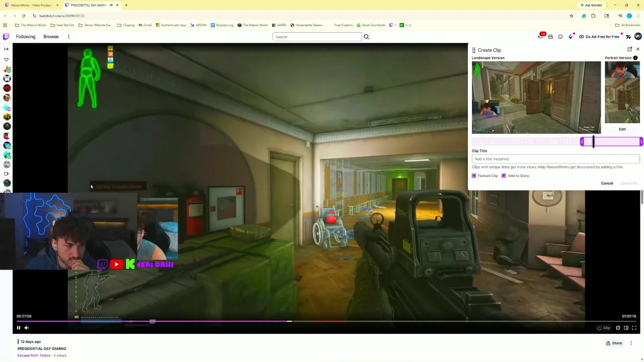Open the Following page
644x362 pixels.
click(x=26, y=37)
